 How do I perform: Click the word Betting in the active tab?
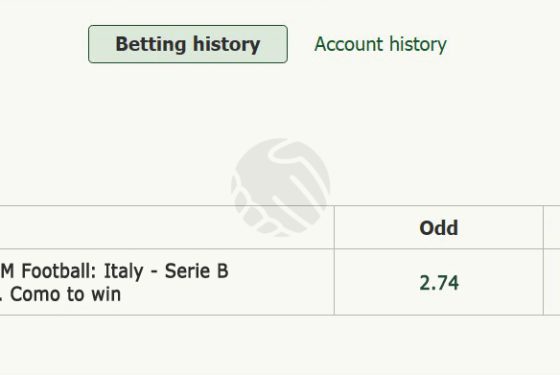[x=151, y=45]
